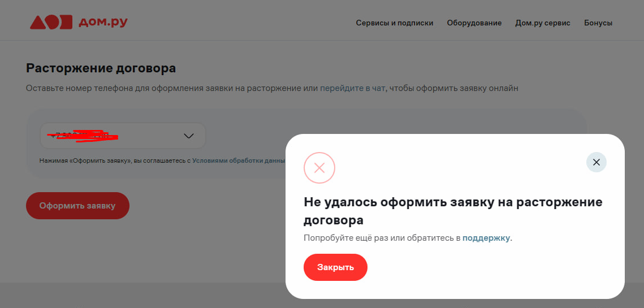This screenshot has width=644, height=308.
Task: Open the «Условиями обработки данных» link
Action: [238, 160]
